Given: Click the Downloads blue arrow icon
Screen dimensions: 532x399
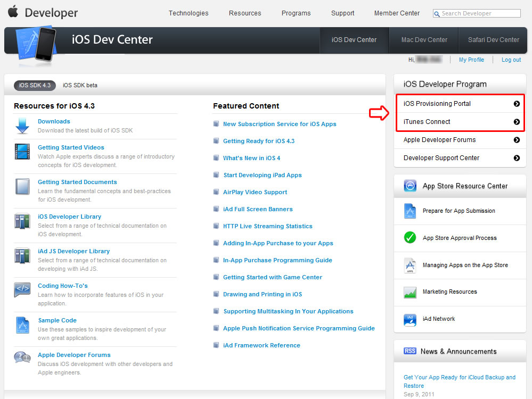Looking at the screenshot, I should (22, 126).
